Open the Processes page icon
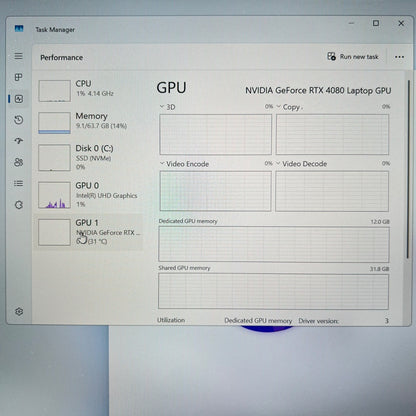416x416 pixels. pyautogui.click(x=19, y=77)
